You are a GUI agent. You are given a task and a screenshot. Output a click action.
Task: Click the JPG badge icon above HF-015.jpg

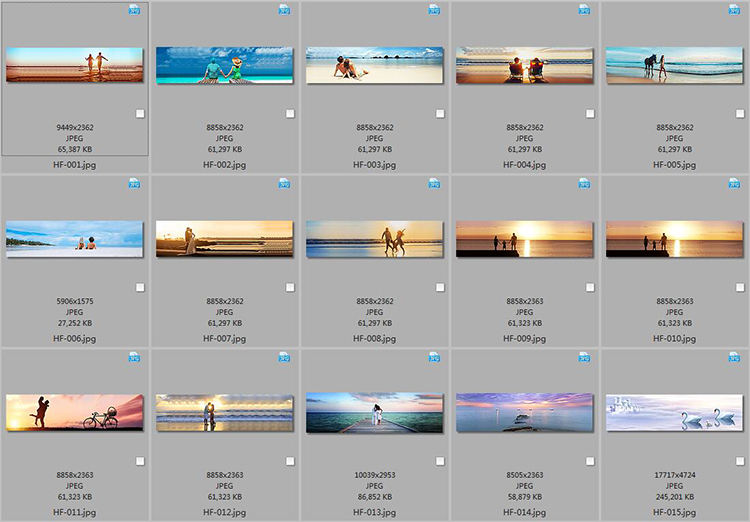pos(734,357)
